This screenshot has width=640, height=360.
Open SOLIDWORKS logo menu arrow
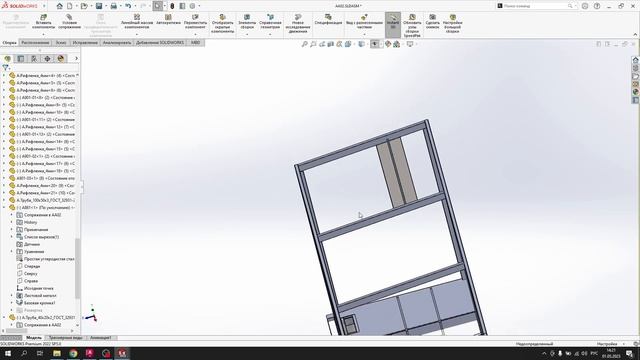[44, 6]
